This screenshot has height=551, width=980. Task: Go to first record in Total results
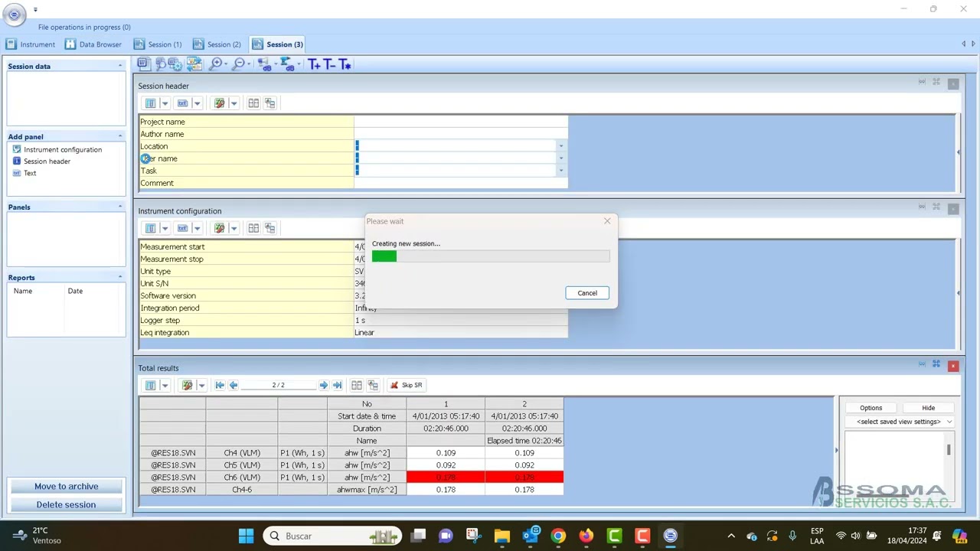220,385
